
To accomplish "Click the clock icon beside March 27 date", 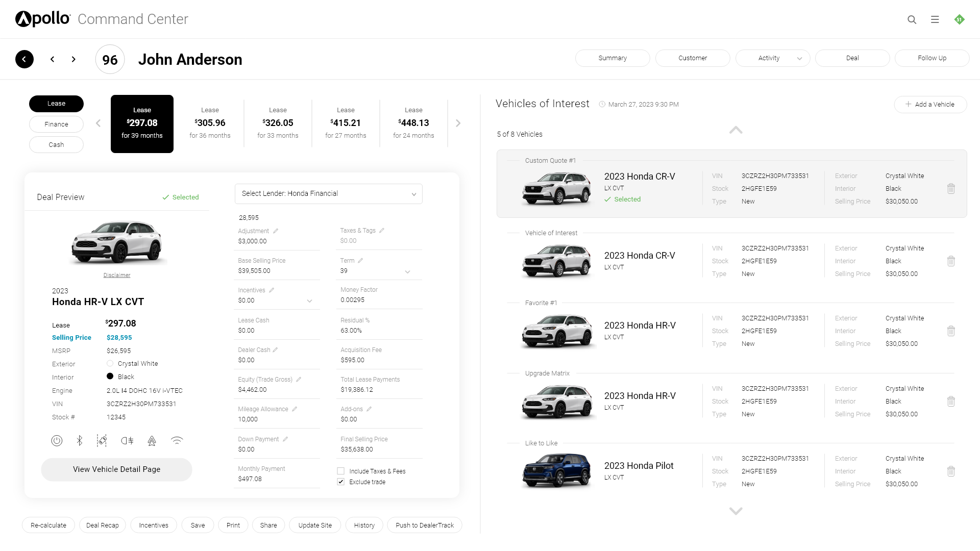I will click(x=602, y=104).
